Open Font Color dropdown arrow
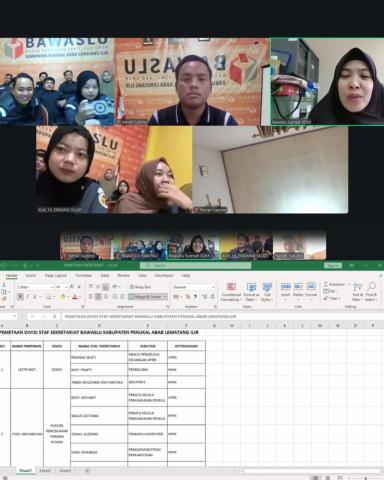 [x=80, y=297]
